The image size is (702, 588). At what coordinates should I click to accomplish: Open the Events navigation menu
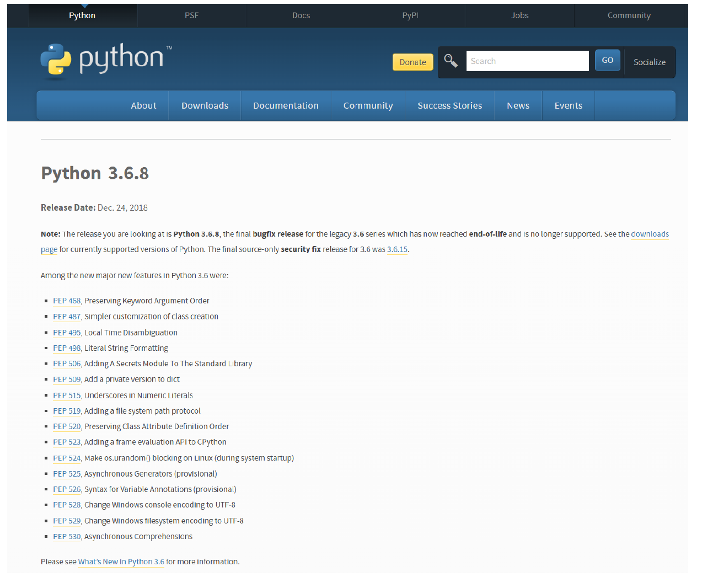coord(569,105)
